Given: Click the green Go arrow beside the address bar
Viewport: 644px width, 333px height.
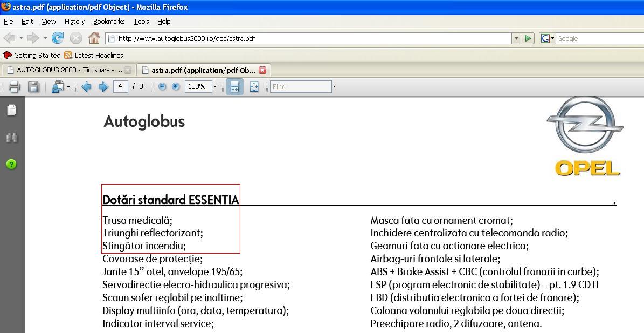Looking at the screenshot, I should click(x=528, y=38).
